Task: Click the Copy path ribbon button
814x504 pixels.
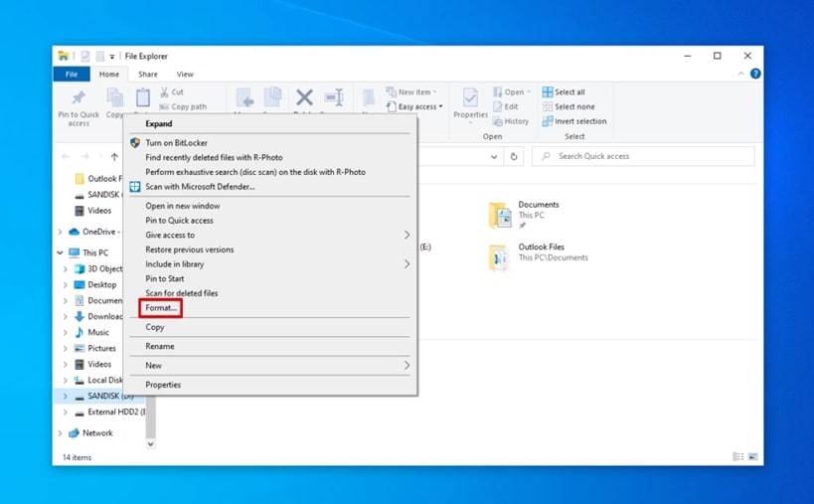Action: 183,106
